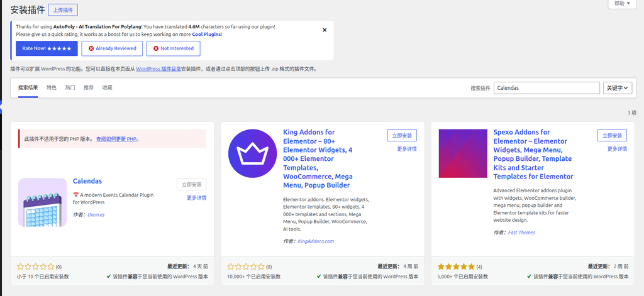Click the Already Reviewed button
The height and width of the screenshot is (296, 644).
point(112,48)
